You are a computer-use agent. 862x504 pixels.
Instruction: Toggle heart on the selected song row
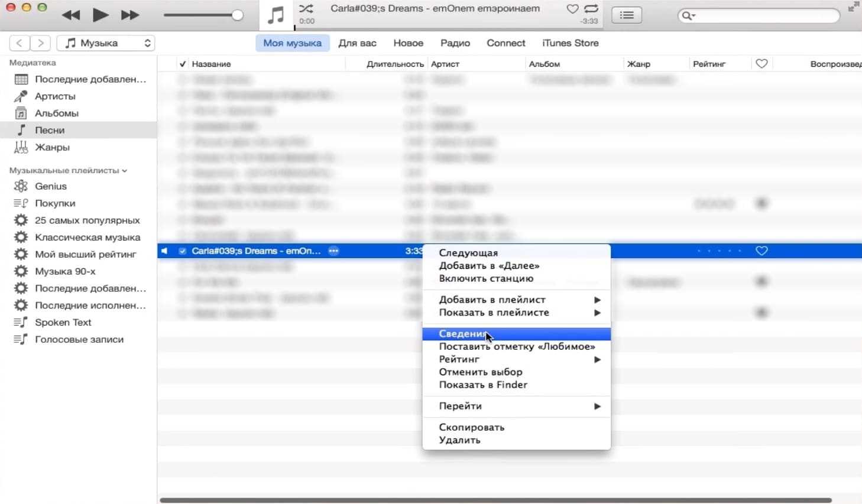[x=761, y=251]
